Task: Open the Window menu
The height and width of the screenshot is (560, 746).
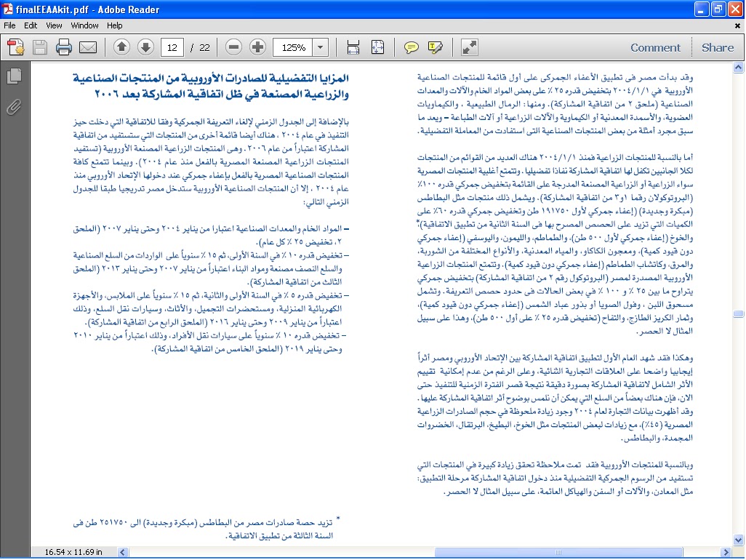Action: (84, 25)
